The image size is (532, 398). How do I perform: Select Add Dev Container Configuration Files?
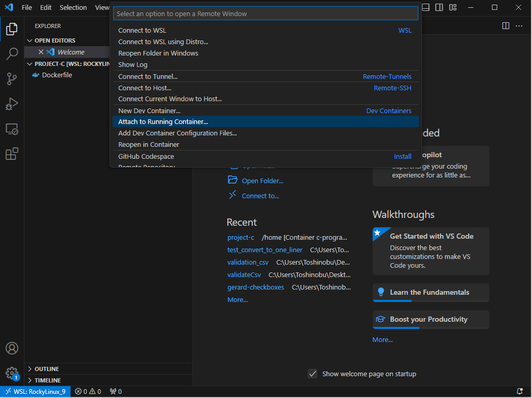click(x=265, y=133)
